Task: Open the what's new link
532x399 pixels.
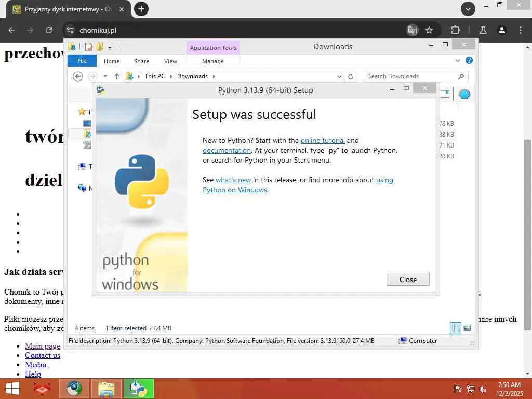Action: coord(233,180)
